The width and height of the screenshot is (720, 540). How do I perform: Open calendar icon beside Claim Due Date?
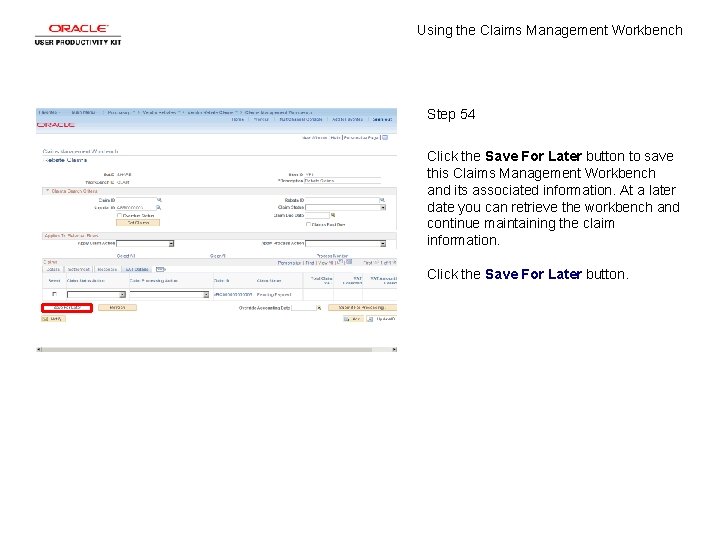click(x=333, y=215)
